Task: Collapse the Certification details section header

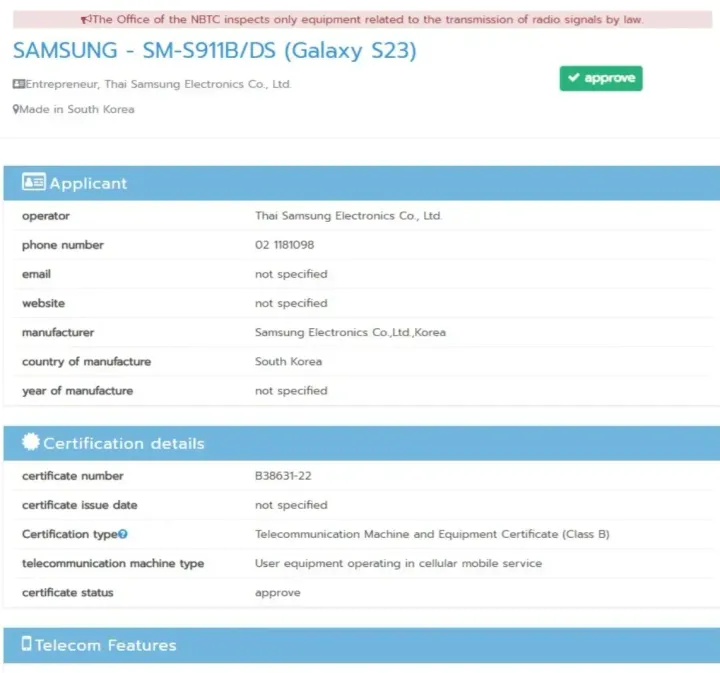Action: pyautogui.click(x=360, y=443)
